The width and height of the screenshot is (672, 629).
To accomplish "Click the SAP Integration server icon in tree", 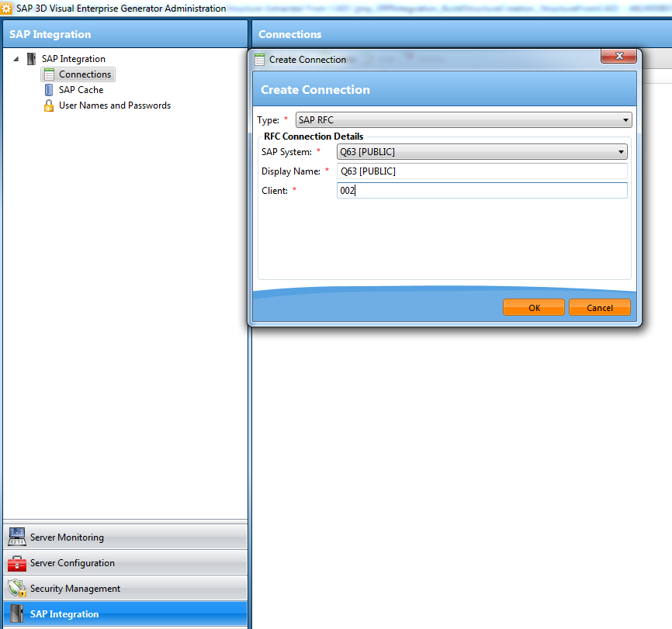I will tap(31, 59).
